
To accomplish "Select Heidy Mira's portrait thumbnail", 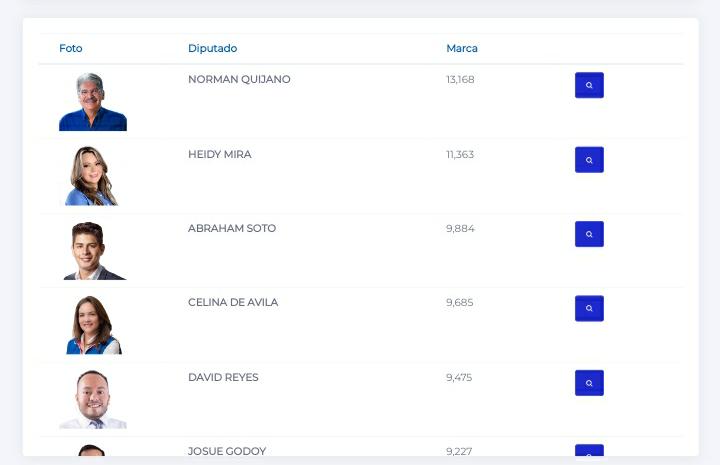I will 92,176.
